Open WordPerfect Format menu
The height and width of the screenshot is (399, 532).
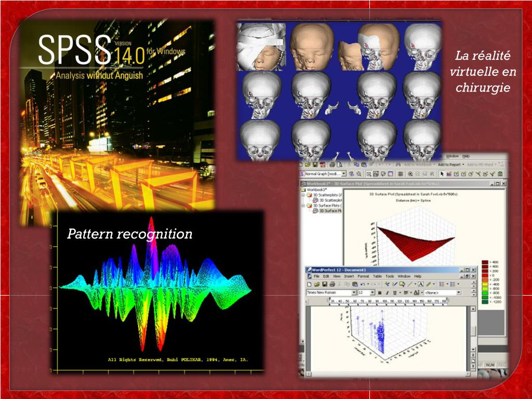[363, 276]
